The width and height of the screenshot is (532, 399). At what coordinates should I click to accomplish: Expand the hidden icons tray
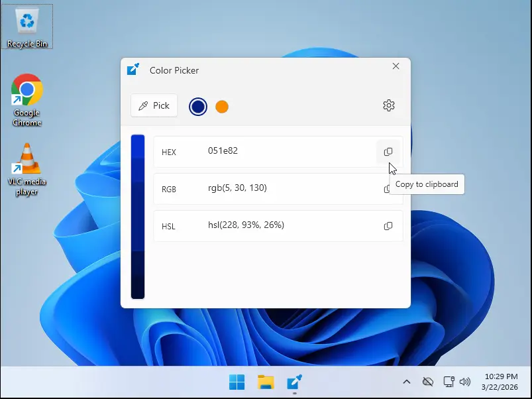point(406,382)
